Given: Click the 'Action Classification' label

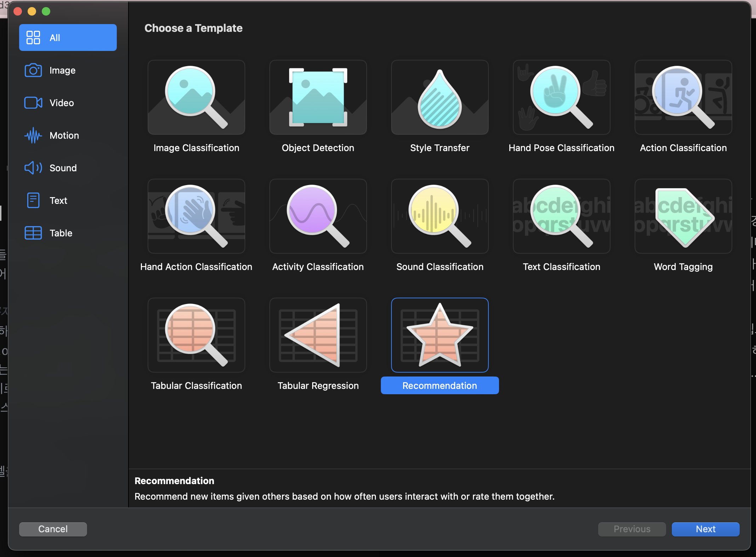Looking at the screenshot, I should [x=683, y=148].
